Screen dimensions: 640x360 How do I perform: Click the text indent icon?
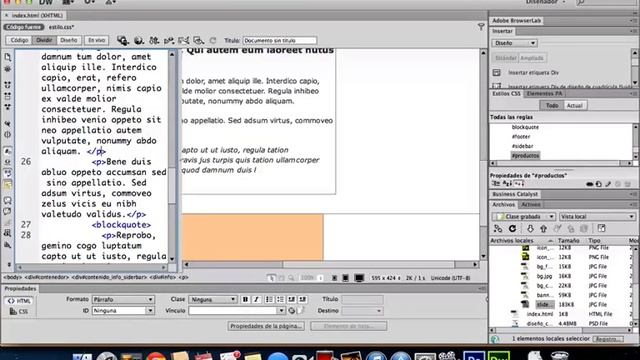click(302, 300)
